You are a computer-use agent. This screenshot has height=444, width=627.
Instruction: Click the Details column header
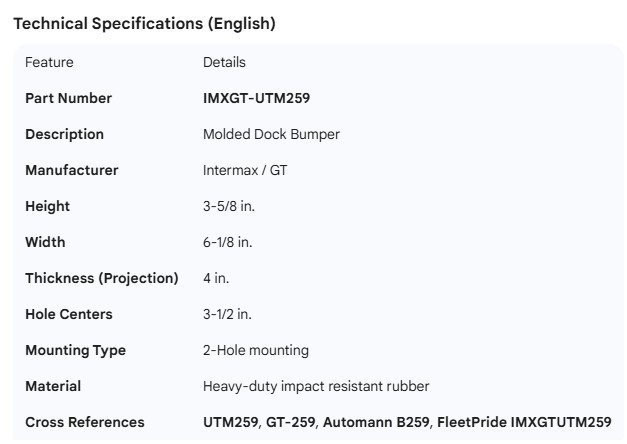click(x=224, y=62)
